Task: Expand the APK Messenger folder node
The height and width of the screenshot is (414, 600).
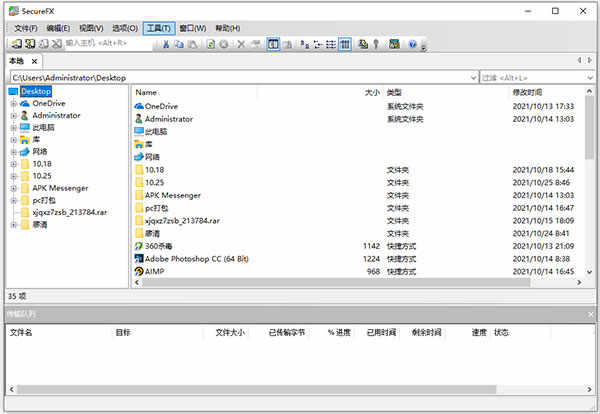Action: coord(13,188)
